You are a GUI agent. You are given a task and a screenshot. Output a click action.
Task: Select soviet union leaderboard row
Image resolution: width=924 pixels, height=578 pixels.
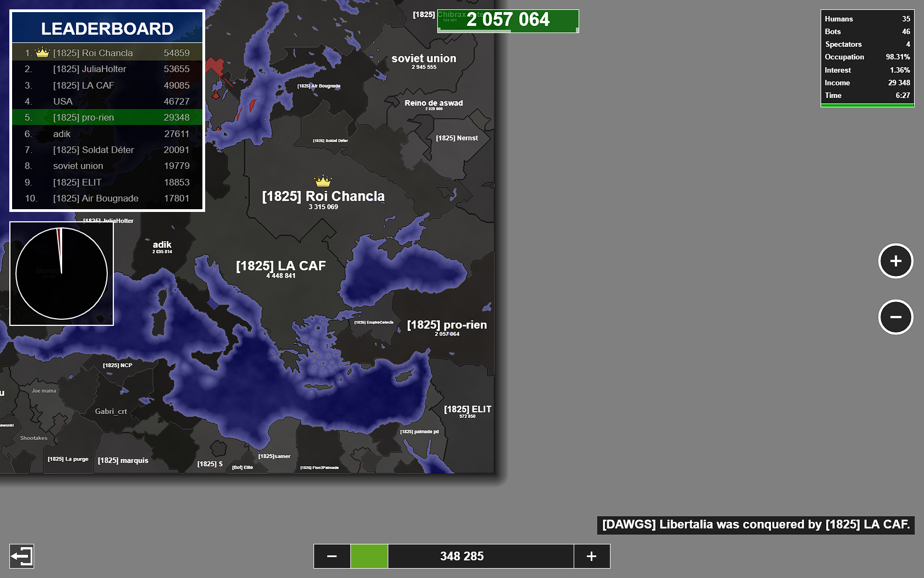coord(107,166)
